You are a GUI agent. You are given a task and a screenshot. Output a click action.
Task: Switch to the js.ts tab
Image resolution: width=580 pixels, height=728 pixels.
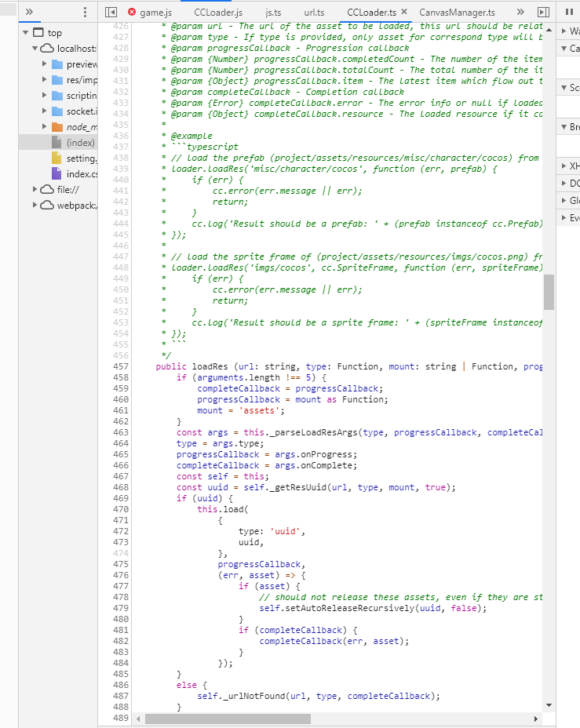pyautogui.click(x=273, y=13)
